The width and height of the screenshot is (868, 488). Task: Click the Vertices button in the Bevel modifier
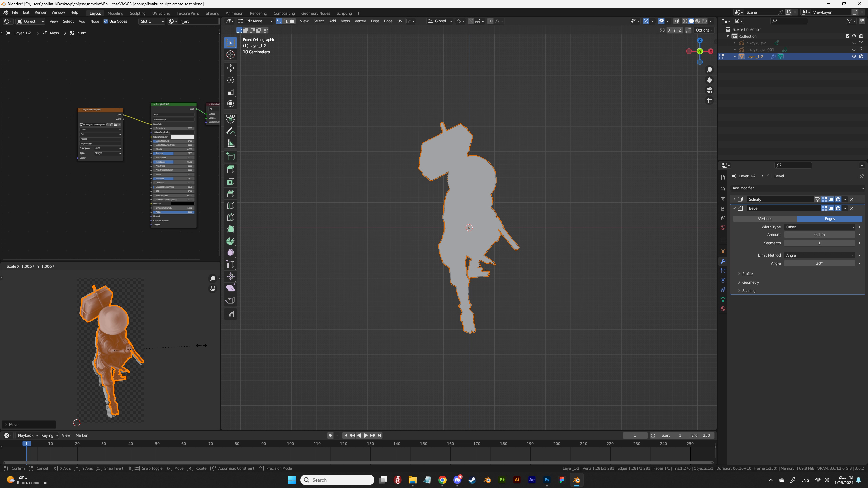(765, 219)
